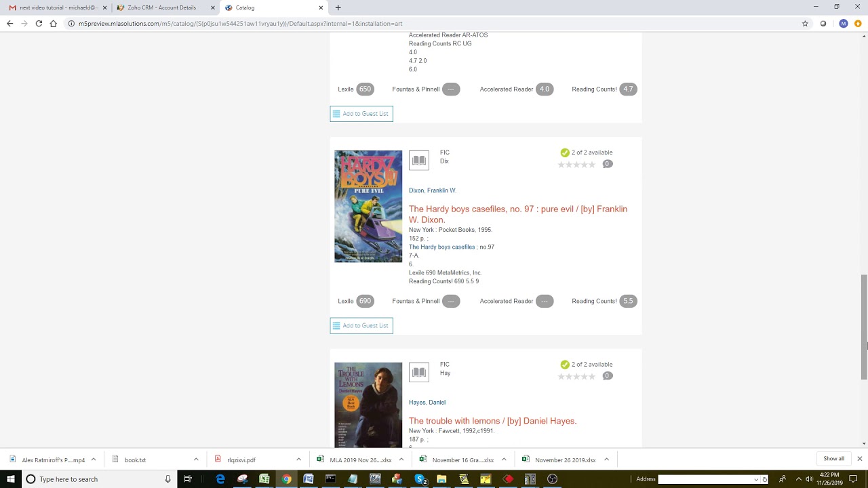Click book format icon for Trouble with Lemons
This screenshot has width=868, height=488.
click(x=419, y=372)
